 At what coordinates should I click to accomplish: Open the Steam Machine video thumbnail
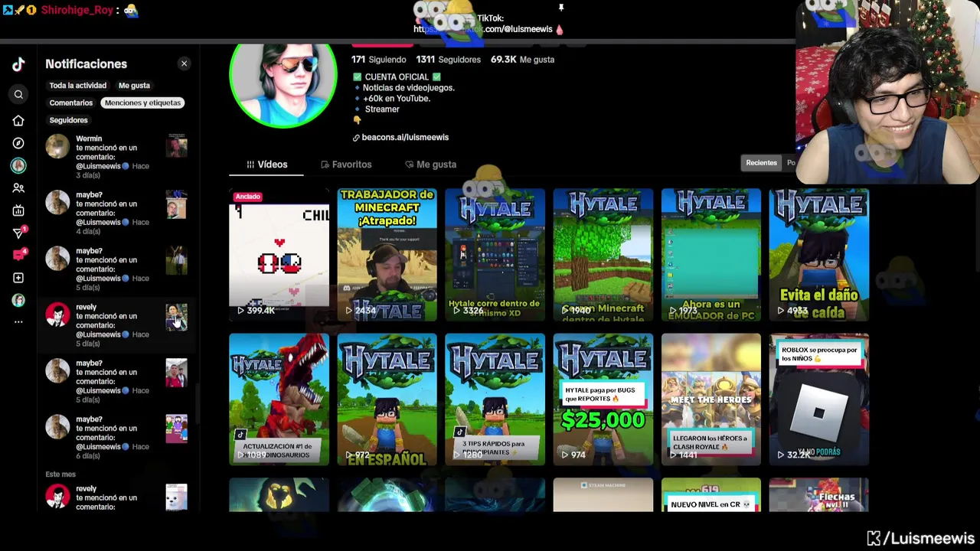[x=603, y=495]
